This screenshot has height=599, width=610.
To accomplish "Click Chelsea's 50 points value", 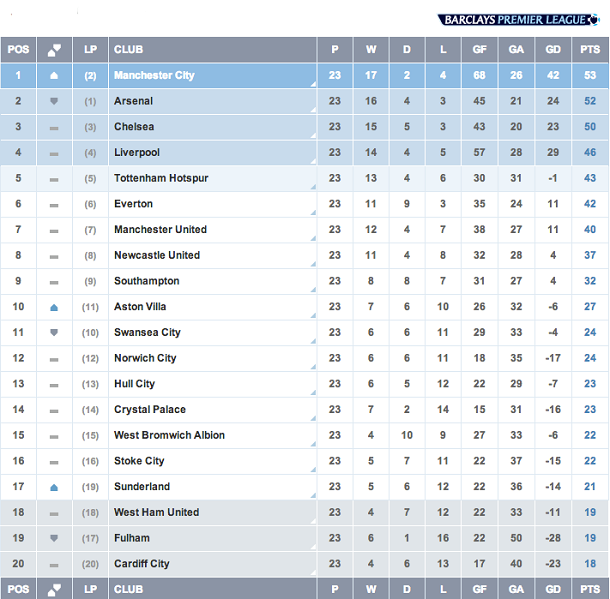I will click(x=590, y=127).
